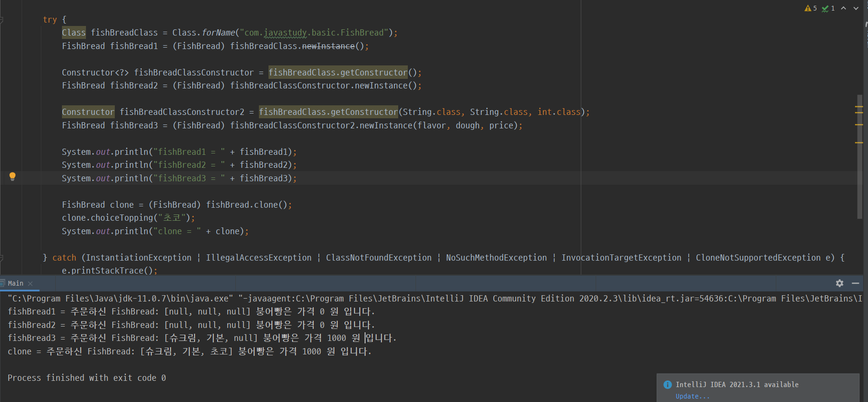Hide the Run tool window
The height and width of the screenshot is (402, 868).
pos(856,283)
